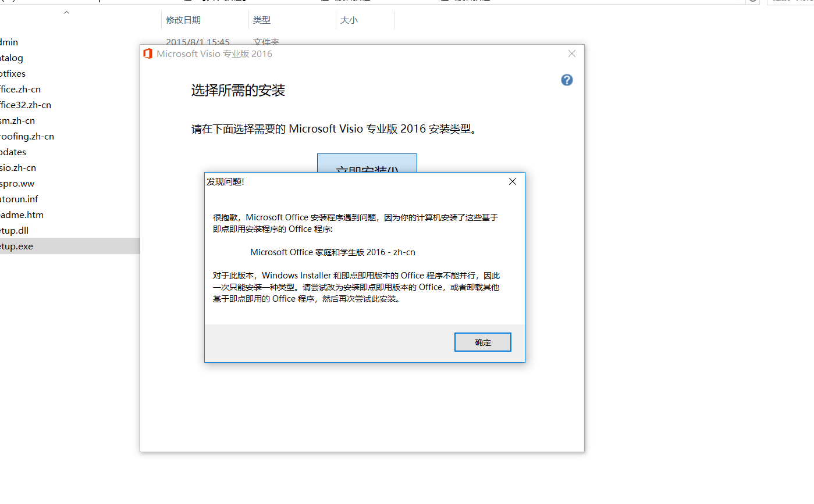Select the hotfixes folder in Explorer
This screenshot has height=504, width=814.
(13, 73)
